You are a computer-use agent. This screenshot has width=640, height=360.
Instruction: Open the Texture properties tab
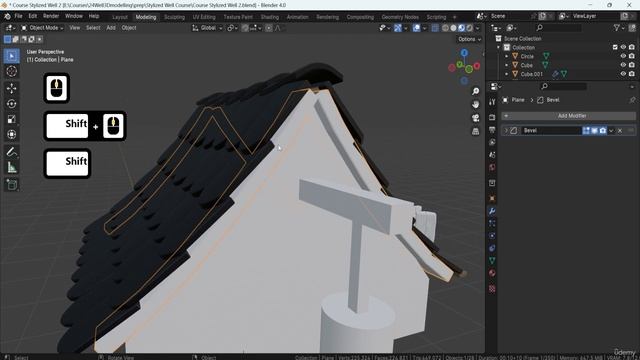pyautogui.click(x=492, y=289)
